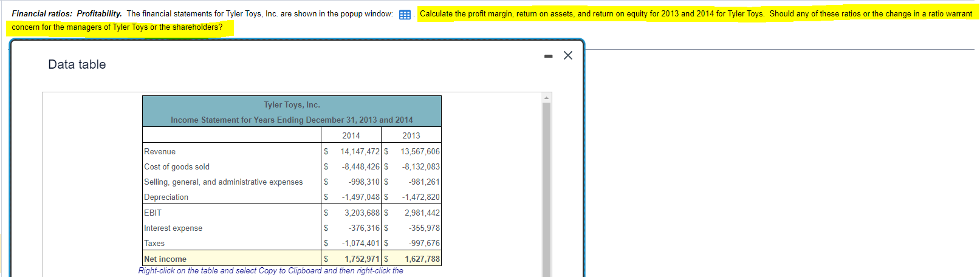Click the Interest expense row label
980x277 pixels.
coord(173,228)
